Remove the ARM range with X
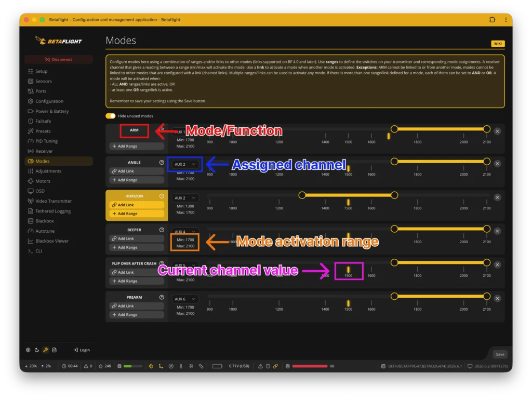Screen dimensions: 532x398 [497, 131]
